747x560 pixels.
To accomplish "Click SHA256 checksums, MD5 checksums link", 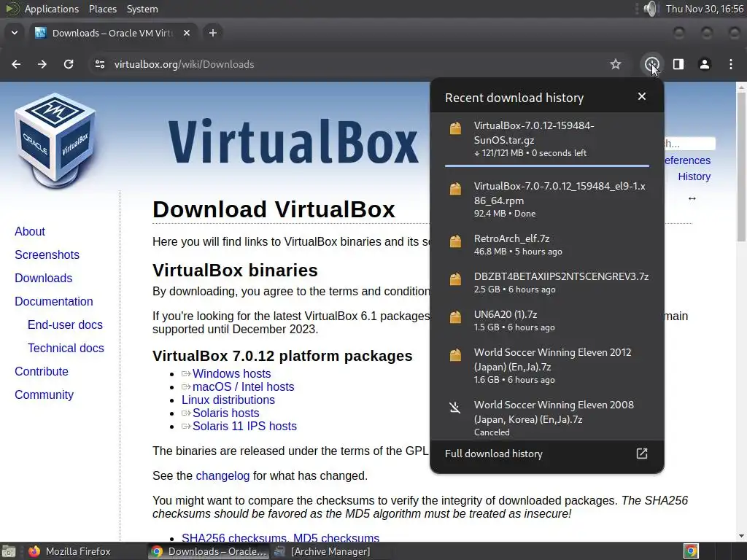I will (x=281, y=537).
